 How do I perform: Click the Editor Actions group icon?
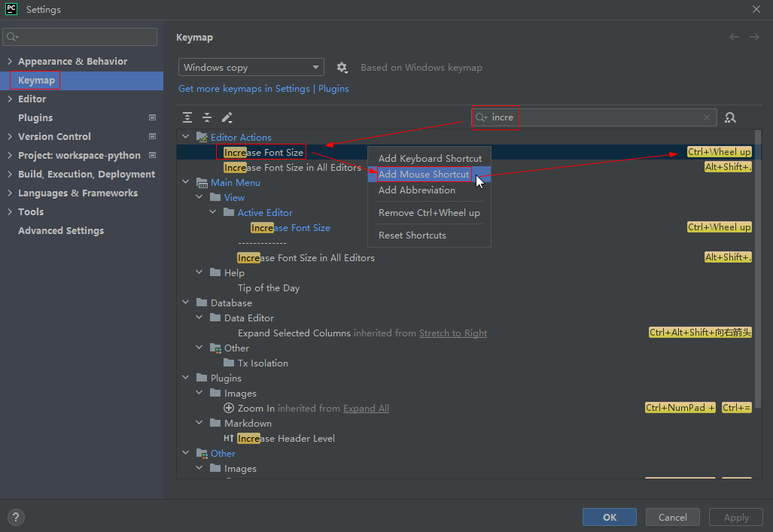[x=202, y=137]
